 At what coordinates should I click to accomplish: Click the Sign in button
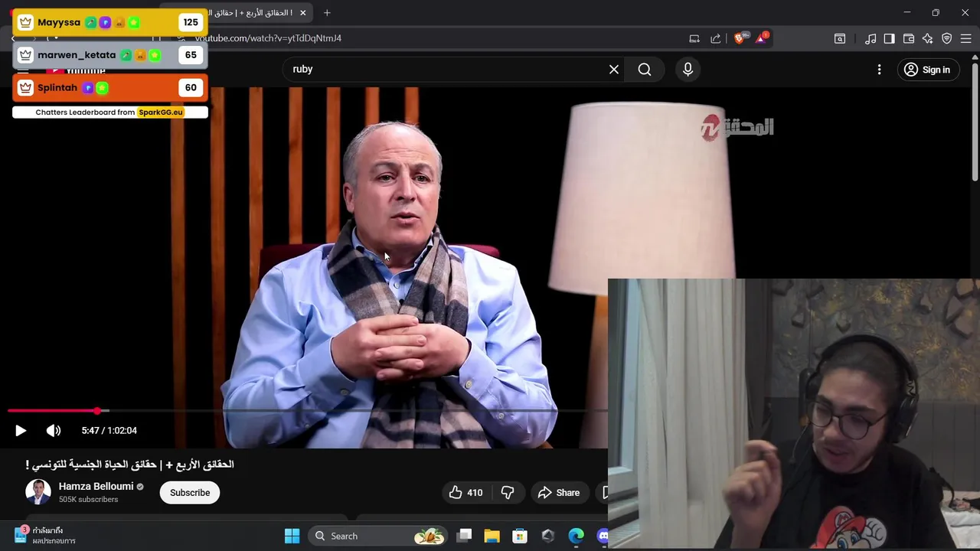(x=927, y=70)
